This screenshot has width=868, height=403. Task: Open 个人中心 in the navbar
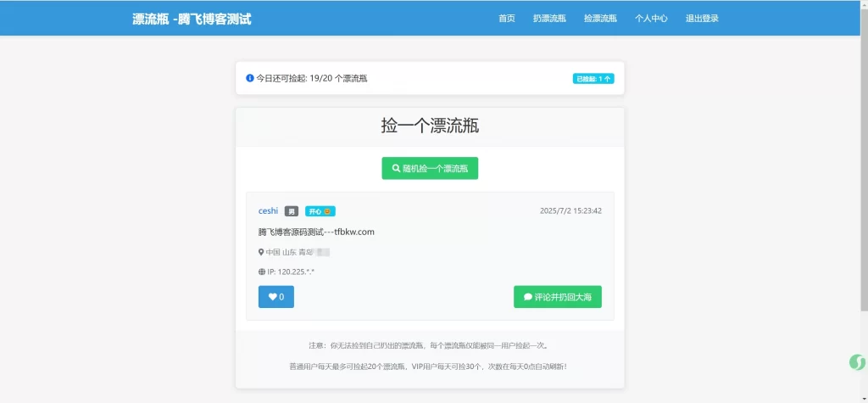coord(651,19)
